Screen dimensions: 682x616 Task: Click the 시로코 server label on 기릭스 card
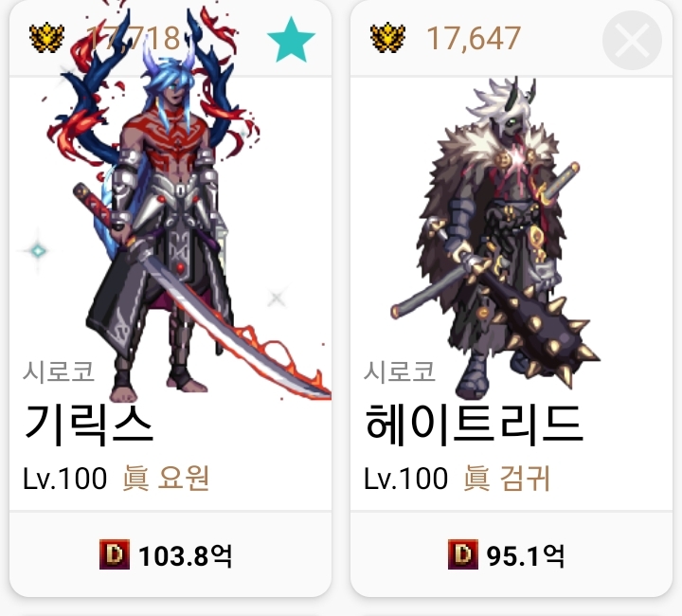[x=59, y=371]
